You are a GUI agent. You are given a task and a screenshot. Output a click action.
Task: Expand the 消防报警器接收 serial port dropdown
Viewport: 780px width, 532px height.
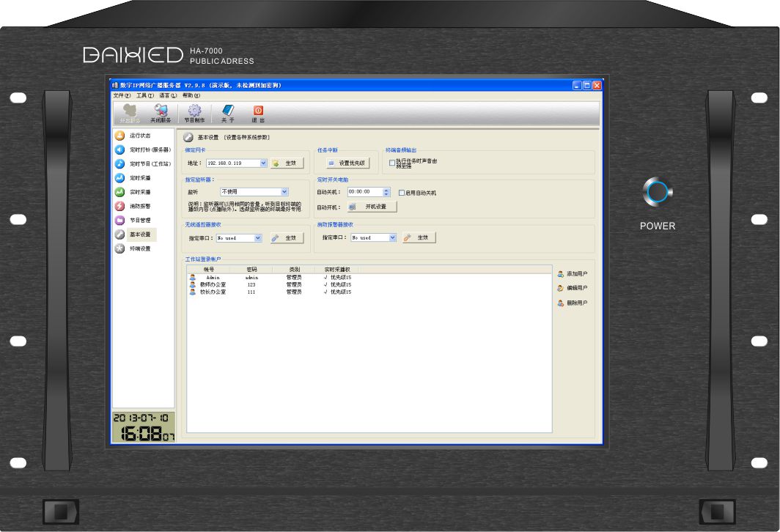click(392, 238)
